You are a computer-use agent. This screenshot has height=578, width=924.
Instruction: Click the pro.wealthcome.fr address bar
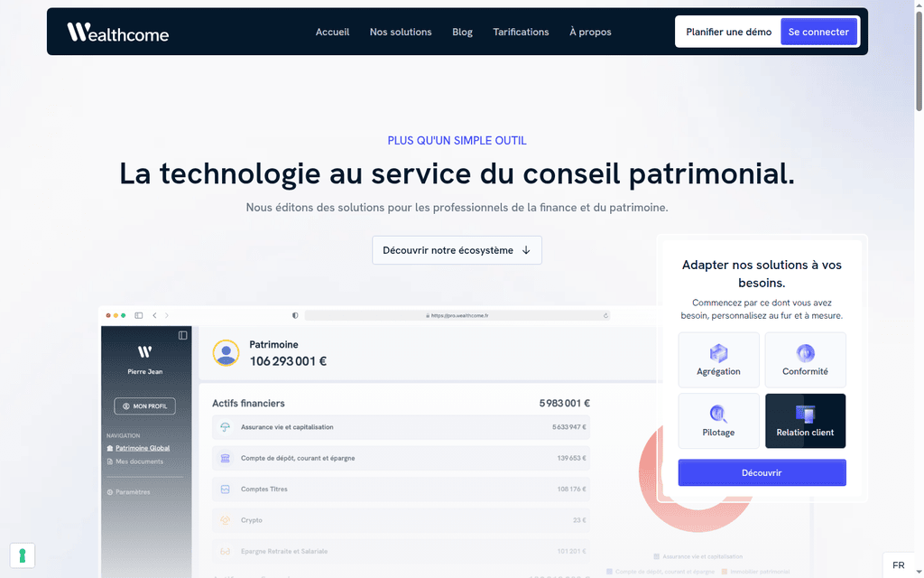click(x=457, y=315)
